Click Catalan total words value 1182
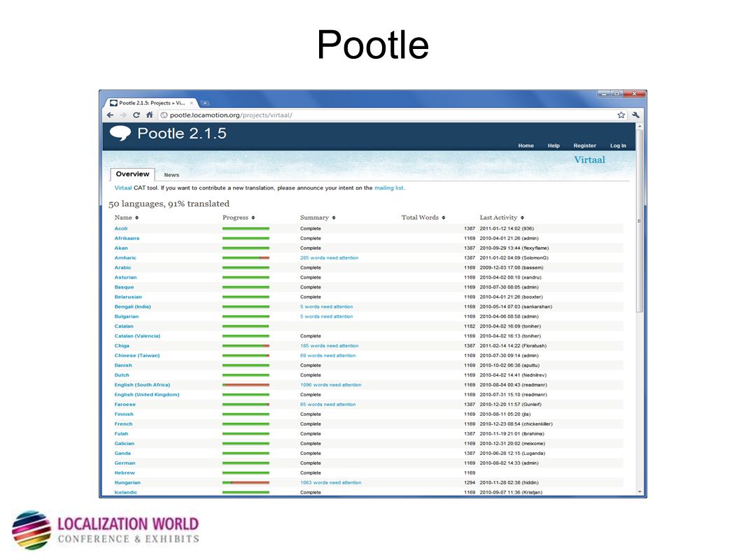The image size is (746, 560). [x=470, y=326]
